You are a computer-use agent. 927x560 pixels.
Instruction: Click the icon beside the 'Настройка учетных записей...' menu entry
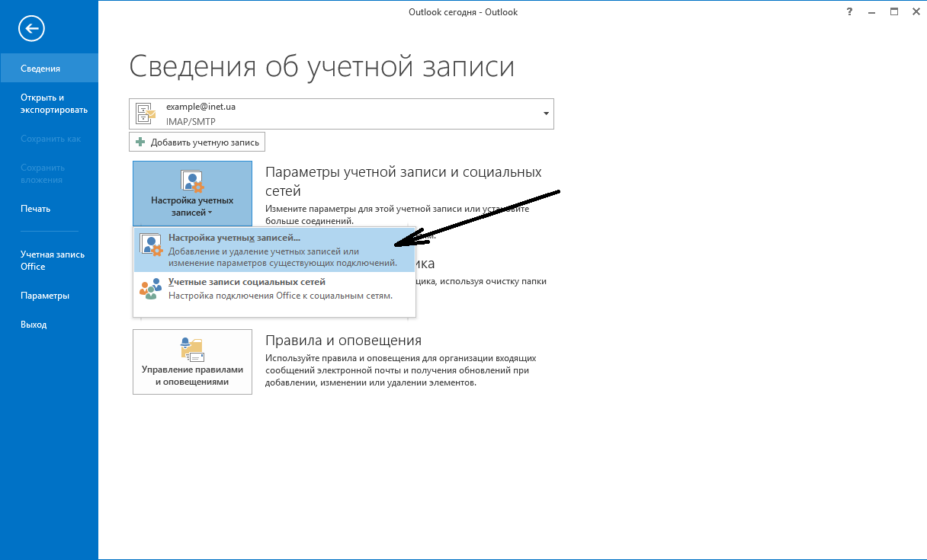tap(151, 244)
